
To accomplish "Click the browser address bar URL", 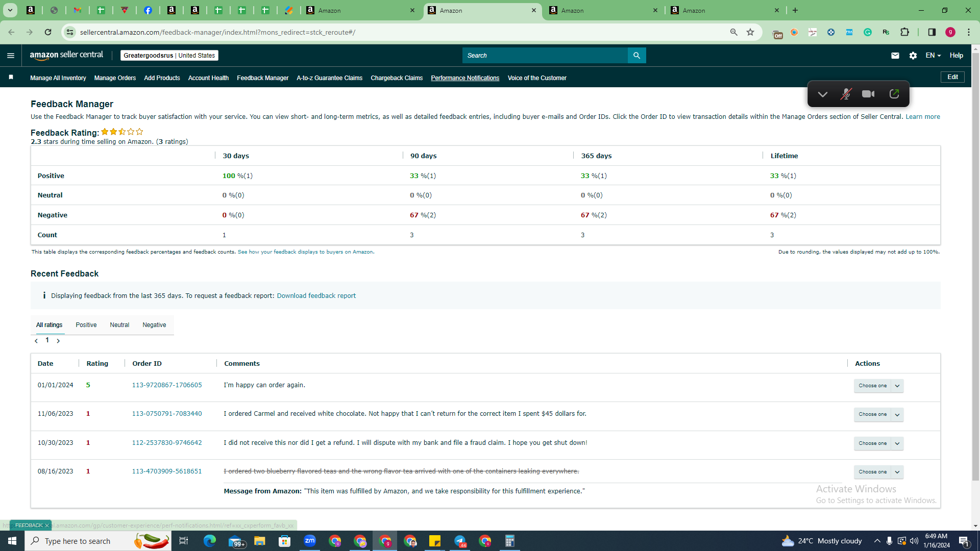I will tap(218, 32).
